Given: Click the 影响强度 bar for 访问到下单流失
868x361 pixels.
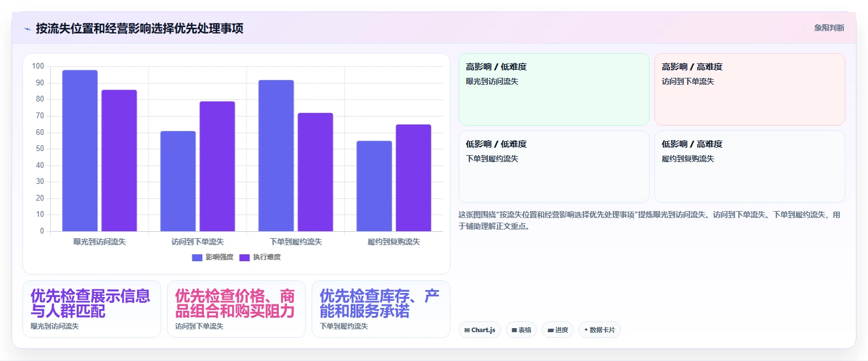Looking at the screenshot, I should (178, 181).
